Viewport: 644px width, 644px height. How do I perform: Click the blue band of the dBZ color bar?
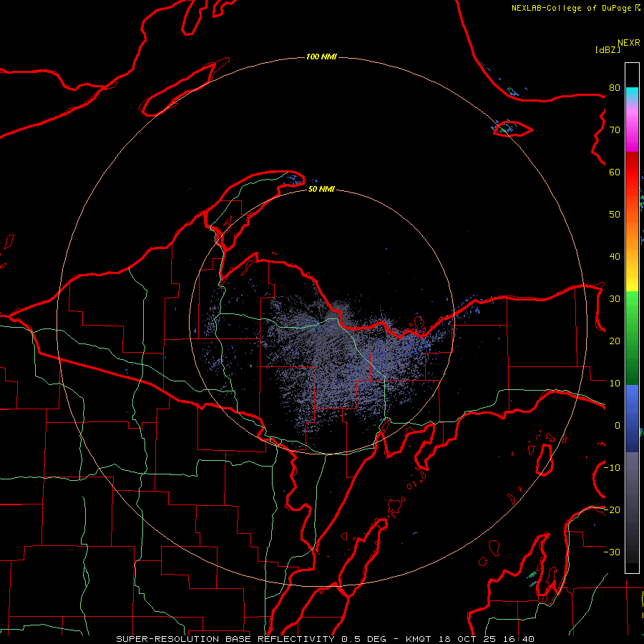point(632,418)
